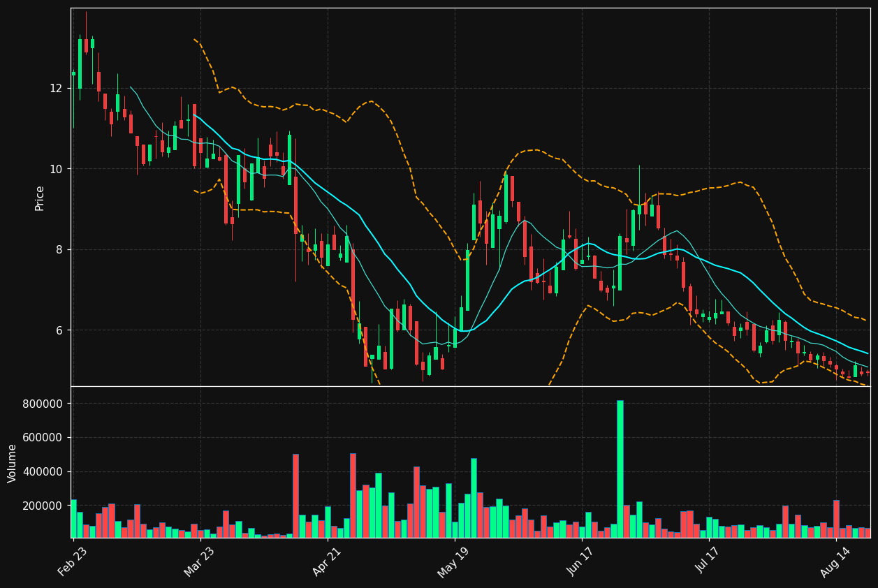Click the 12 price tick label
Image resolution: width=878 pixels, height=588 pixels.
[56, 88]
